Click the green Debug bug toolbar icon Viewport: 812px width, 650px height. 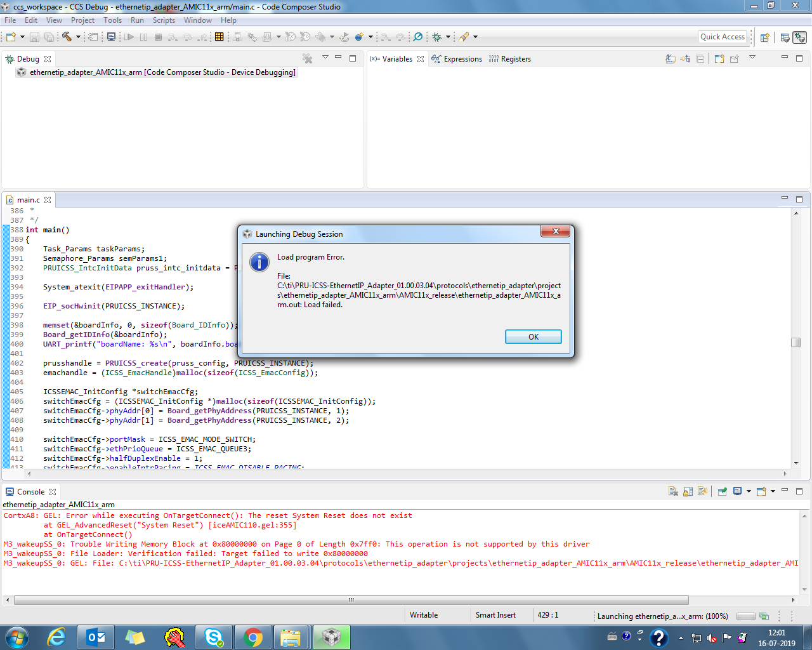pyautogui.click(x=436, y=37)
